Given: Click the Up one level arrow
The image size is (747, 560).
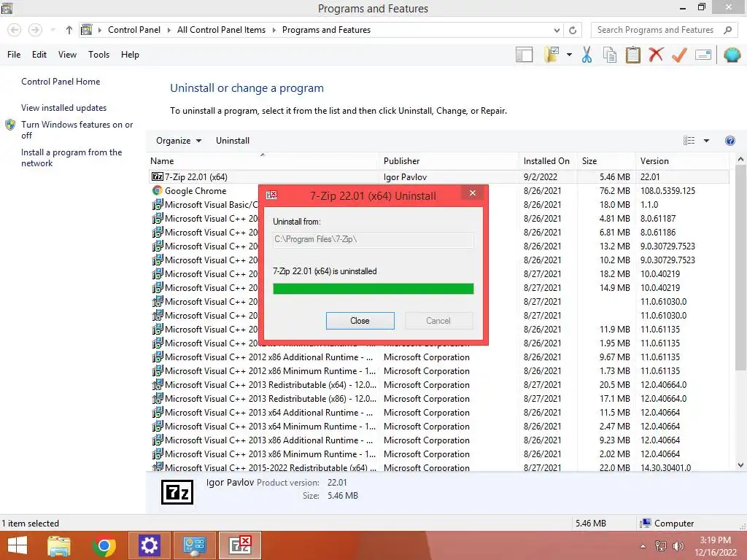Looking at the screenshot, I should pos(69,30).
